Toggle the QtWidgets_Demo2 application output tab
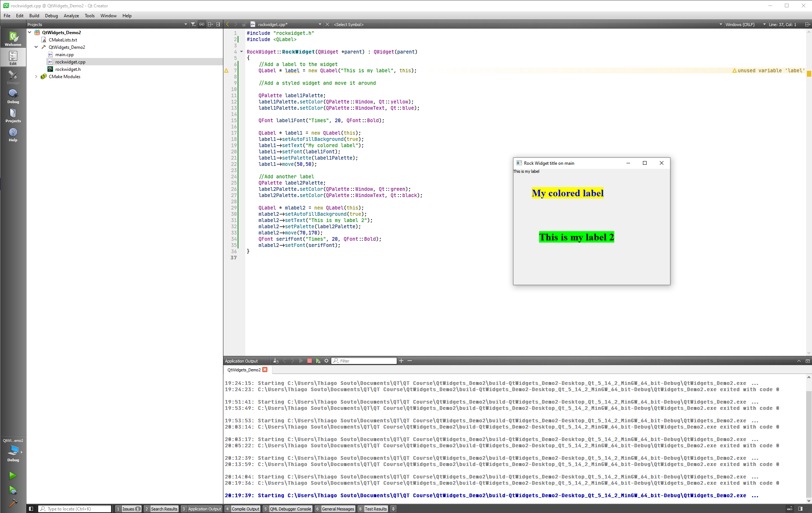This screenshot has height=513, width=812. click(x=244, y=370)
